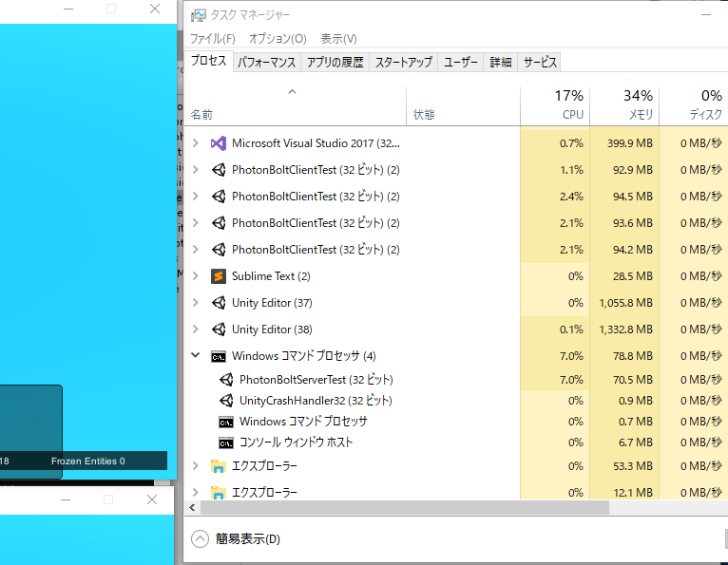Switch to the スタートアップ tab
728x565 pixels.
click(x=404, y=62)
